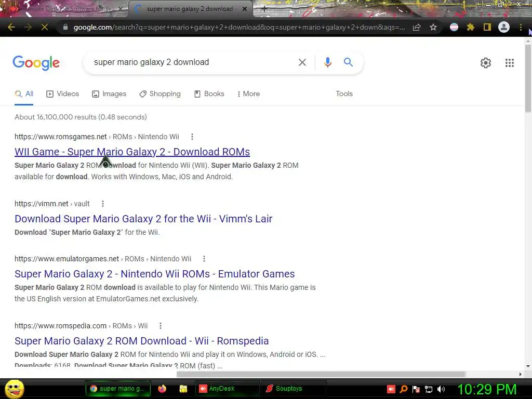The height and width of the screenshot is (399, 532).
Task: Click the scroll-right arrow on horizontal scrollbar
Action: point(521,374)
